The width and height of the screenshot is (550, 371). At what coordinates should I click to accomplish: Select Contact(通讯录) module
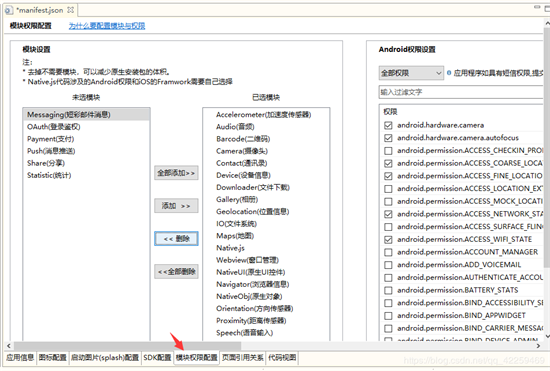[266, 163]
